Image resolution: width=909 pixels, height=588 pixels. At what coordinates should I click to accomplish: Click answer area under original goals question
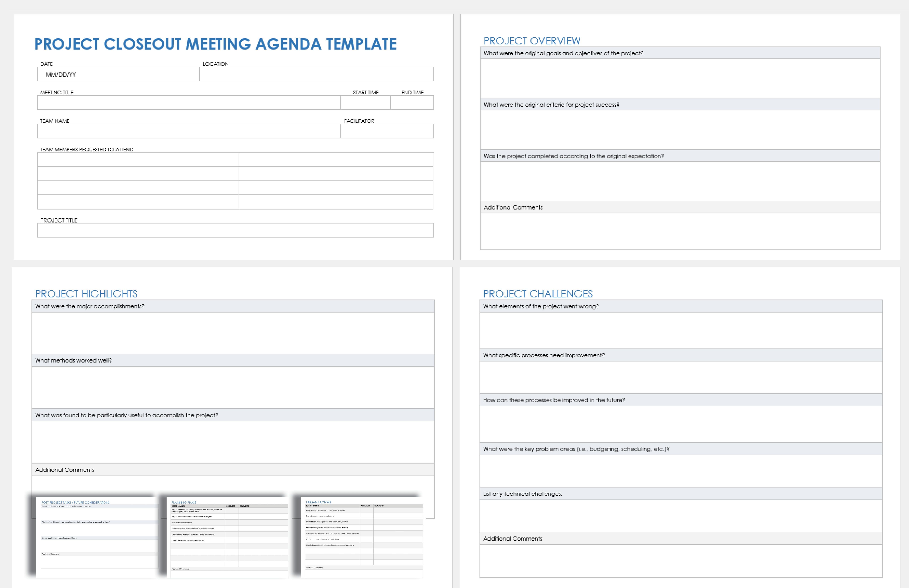click(680, 78)
